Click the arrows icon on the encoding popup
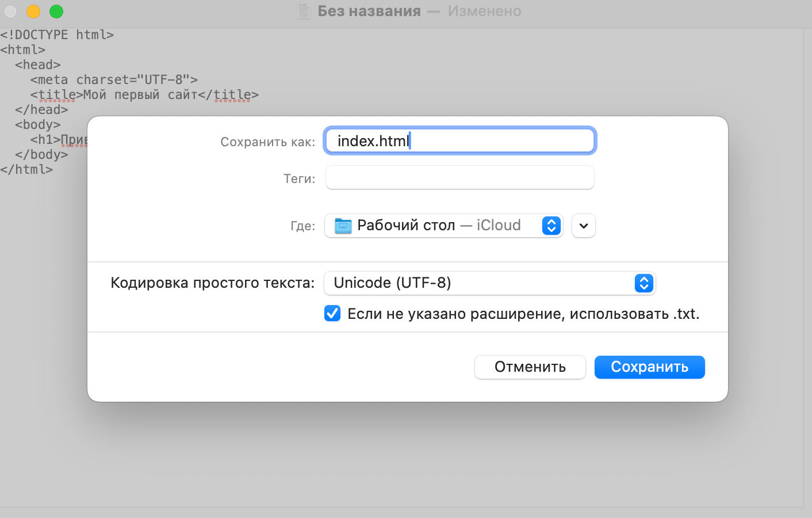Viewport: 812px width, 518px height. click(644, 283)
